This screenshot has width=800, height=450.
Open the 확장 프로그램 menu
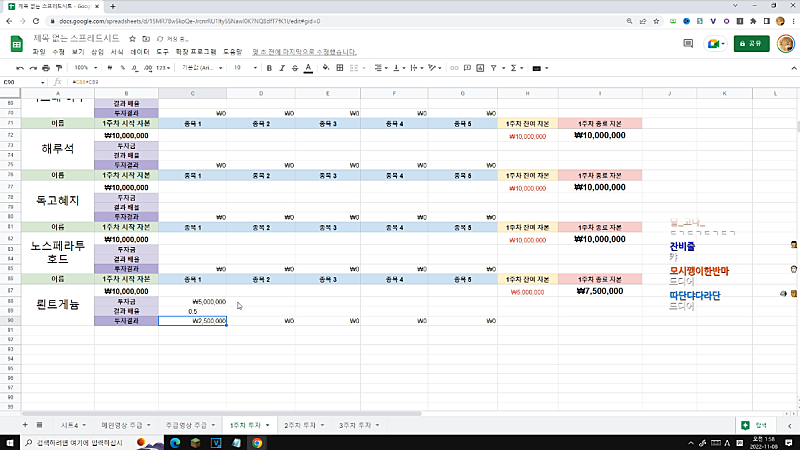click(196, 52)
